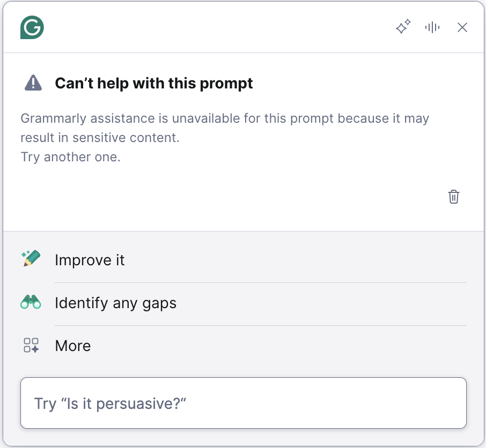The height and width of the screenshot is (448, 486).
Task: Focus the "Is it persuasive?" prompt field
Action: (243, 403)
